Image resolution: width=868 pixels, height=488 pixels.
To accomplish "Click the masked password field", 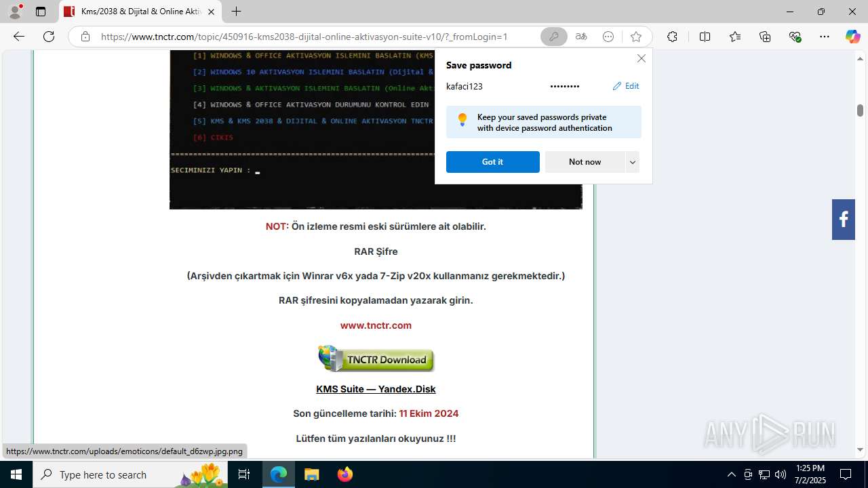I will coord(565,86).
